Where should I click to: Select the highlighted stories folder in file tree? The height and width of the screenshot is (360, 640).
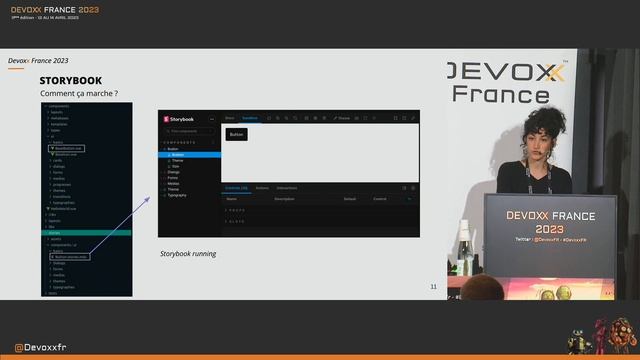pyautogui.click(x=86, y=233)
